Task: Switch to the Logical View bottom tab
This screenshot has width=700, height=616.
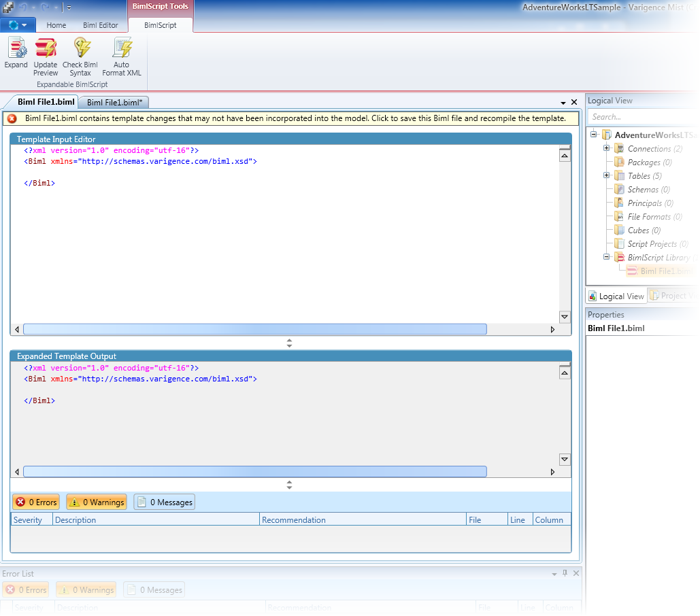Action: 616,296
